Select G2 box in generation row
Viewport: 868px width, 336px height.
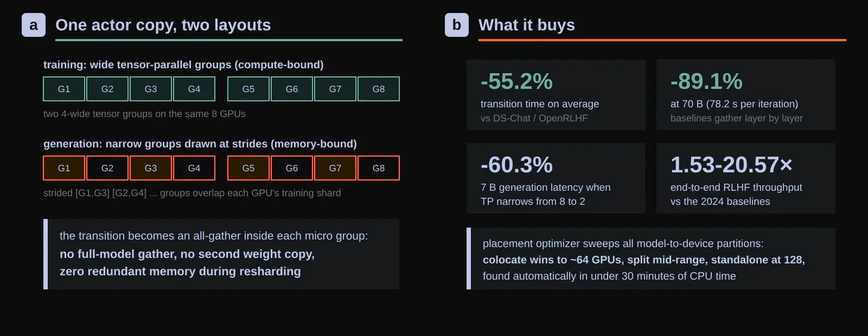(107, 168)
